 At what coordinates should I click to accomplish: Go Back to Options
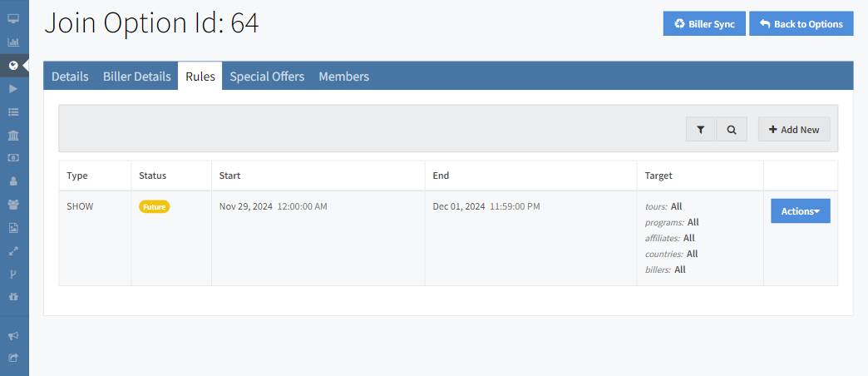[801, 24]
